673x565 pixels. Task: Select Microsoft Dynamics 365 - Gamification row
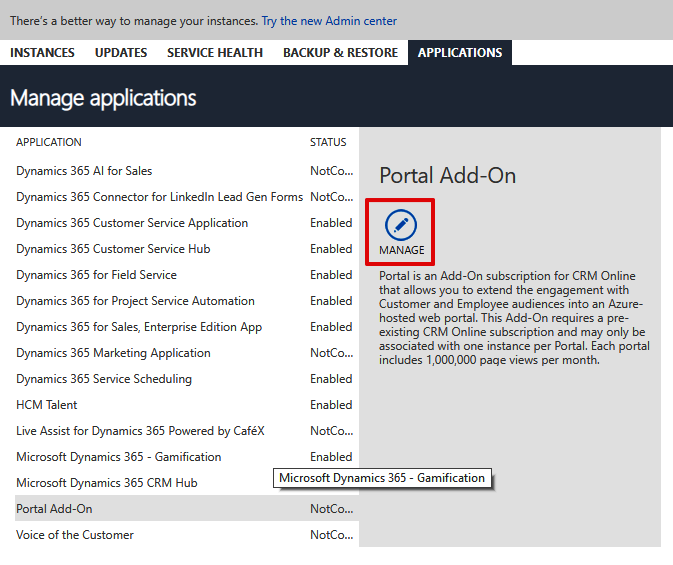coord(187,456)
